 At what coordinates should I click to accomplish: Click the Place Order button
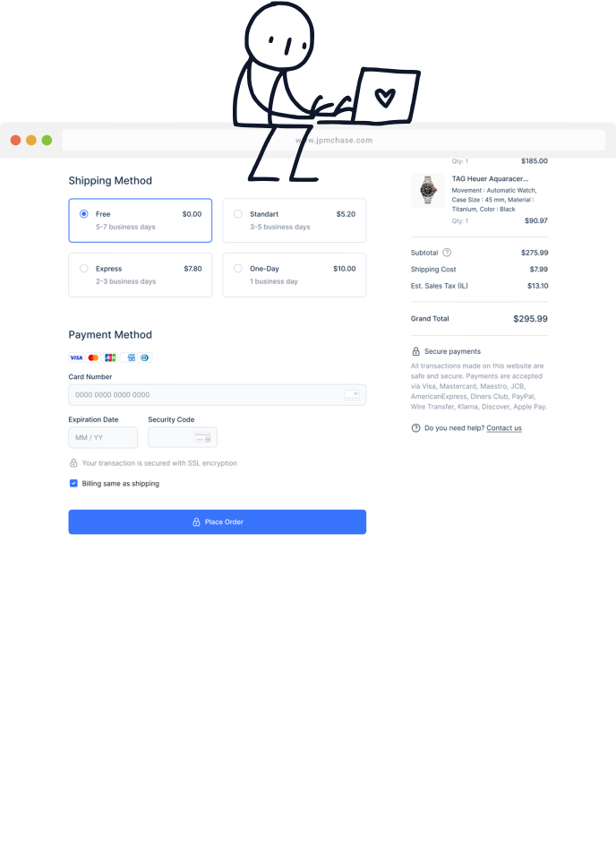218,521
